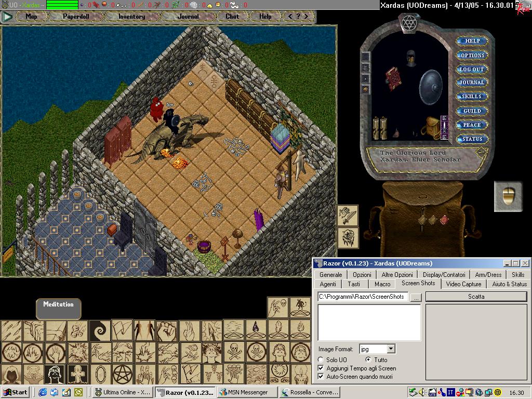Click the red book inside the open backpack
This screenshot has height=399, width=532.
coord(444,220)
